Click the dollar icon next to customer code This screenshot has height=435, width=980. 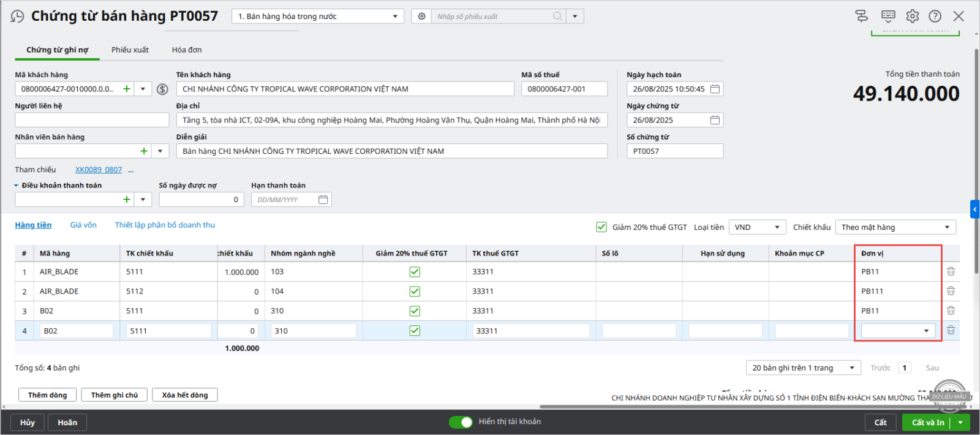[x=162, y=89]
